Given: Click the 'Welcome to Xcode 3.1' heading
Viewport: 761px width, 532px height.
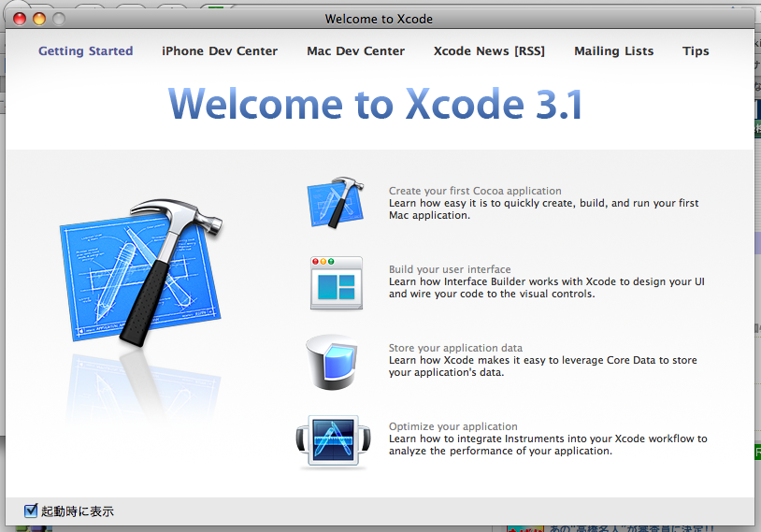Looking at the screenshot, I should pyautogui.click(x=375, y=104).
